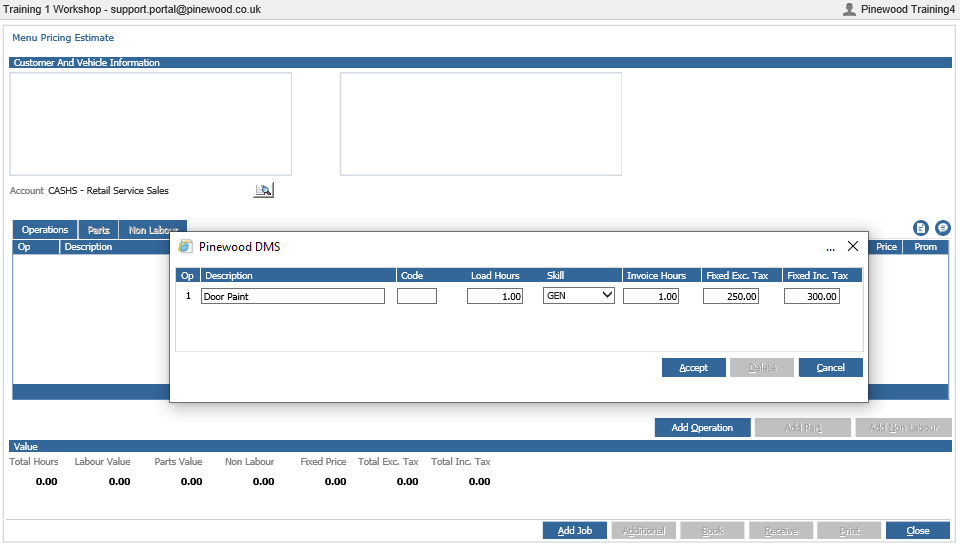
Task: Click the Load Hours column header
Action: (495, 276)
